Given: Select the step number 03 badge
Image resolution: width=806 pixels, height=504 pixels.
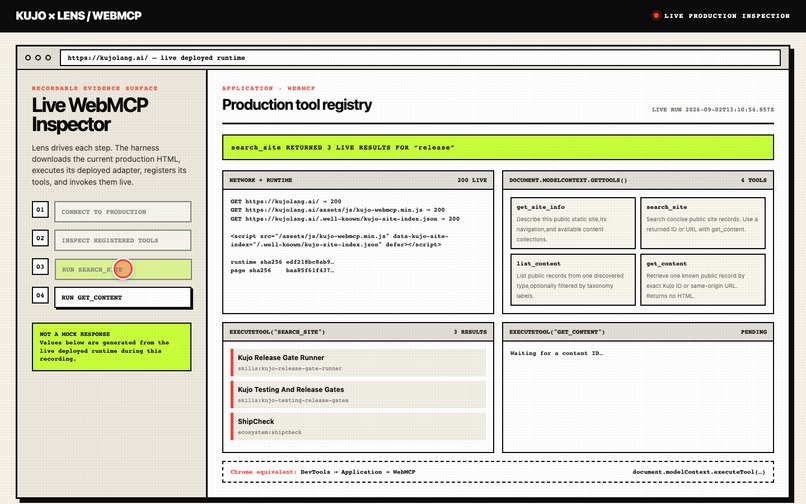Looking at the screenshot, I should click(40, 266).
